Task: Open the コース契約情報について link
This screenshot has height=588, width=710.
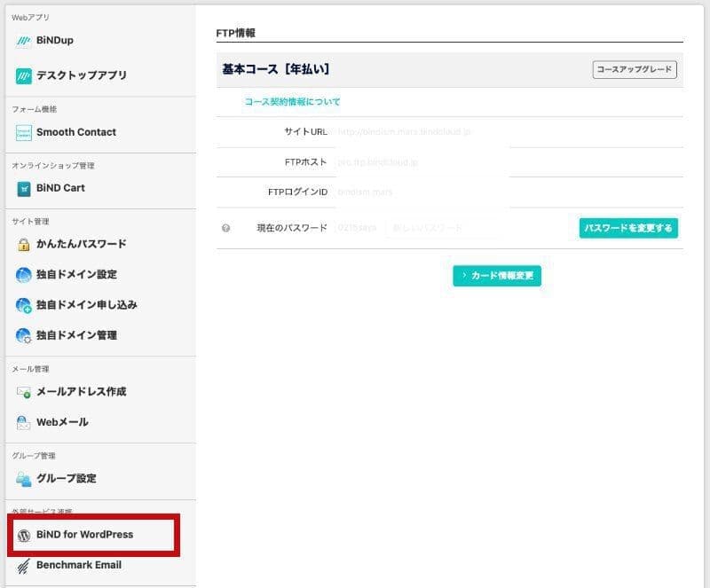Action: click(x=292, y=102)
